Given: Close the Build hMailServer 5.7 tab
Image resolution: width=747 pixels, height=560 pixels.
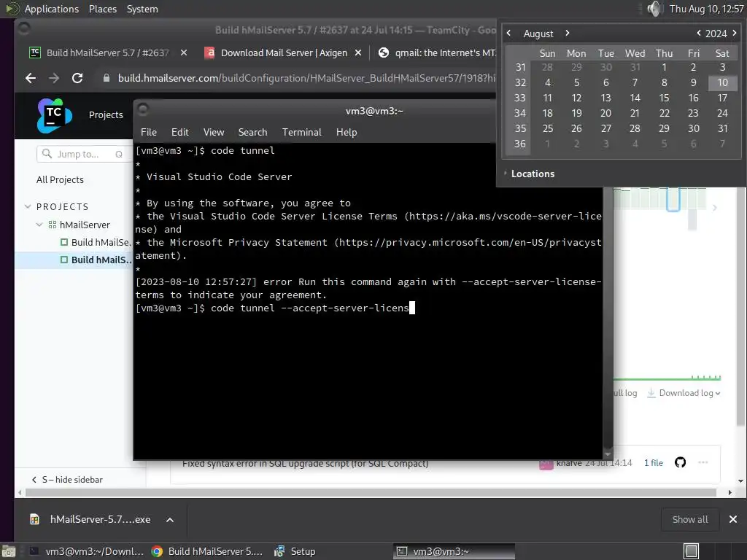Looking at the screenshot, I should click(183, 52).
